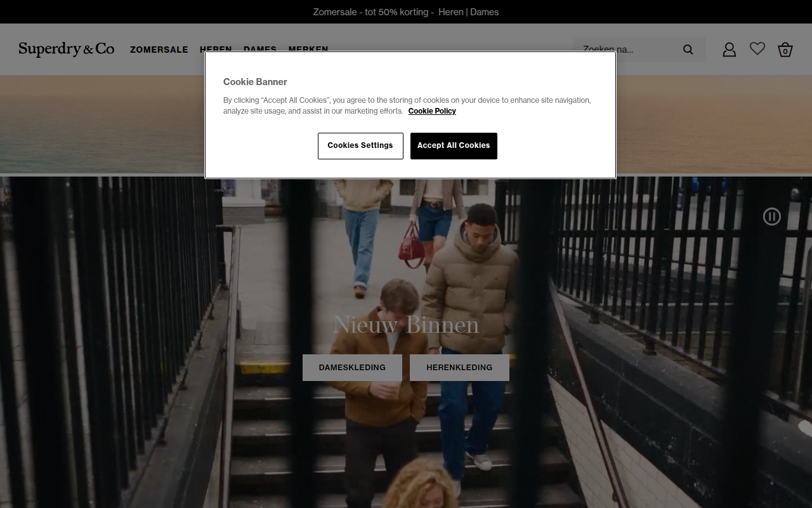This screenshot has height=508, width=812.
Task: Open the Cookie Policy link
Action: (432, 111)
